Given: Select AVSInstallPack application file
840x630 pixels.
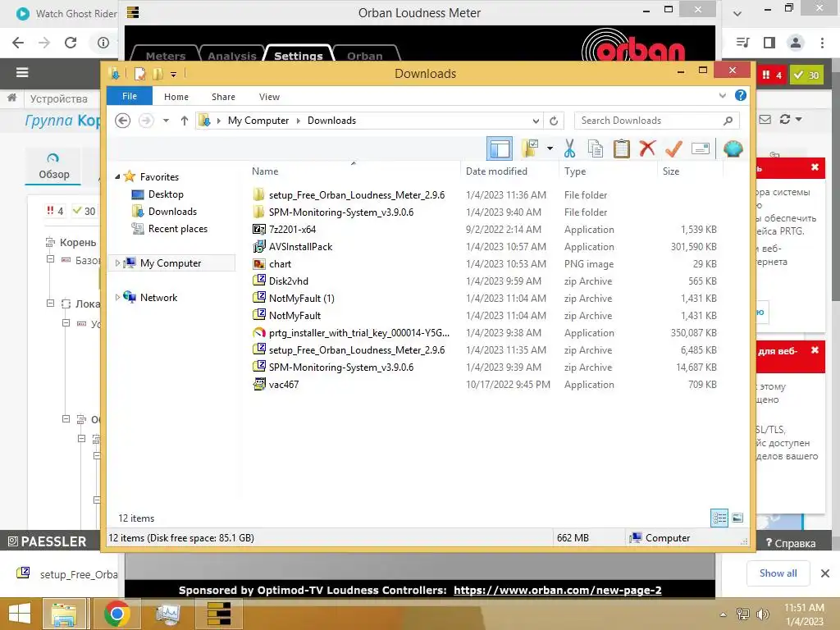Looking at the screenshot, I should click(x=300, y=246).
